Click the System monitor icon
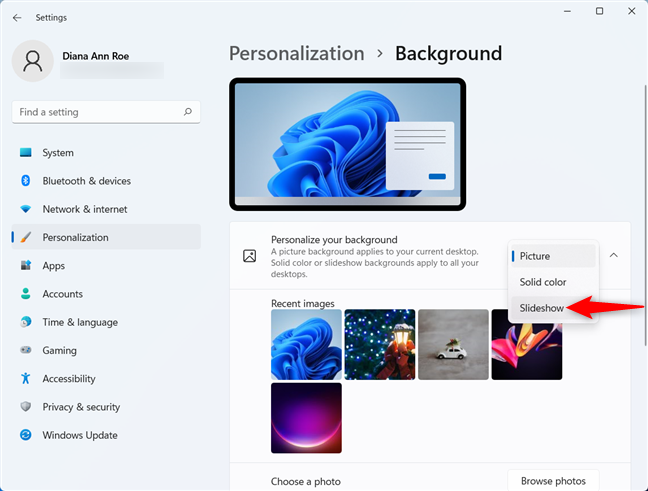Image resolution: width=648 pixels, height=491 pixels. [x=26, y=153]
